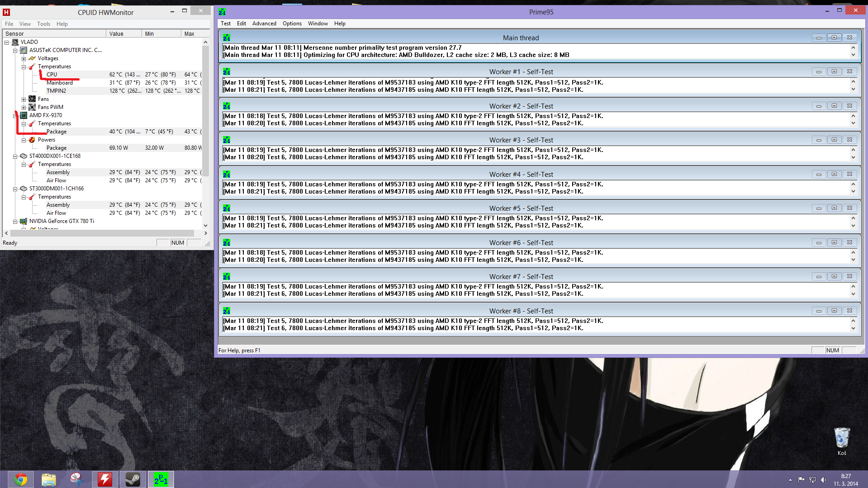
Task: Open the Prime95 Options menu
Action: (292, 24)
